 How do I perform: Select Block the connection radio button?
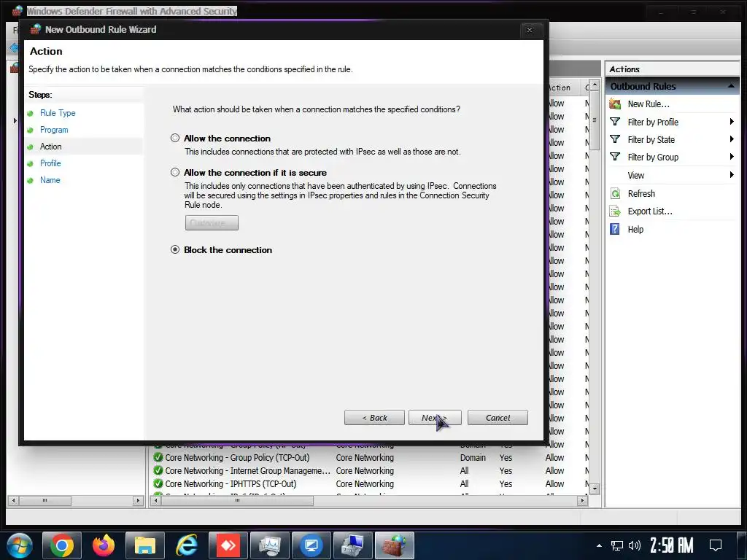coord(175,249)
